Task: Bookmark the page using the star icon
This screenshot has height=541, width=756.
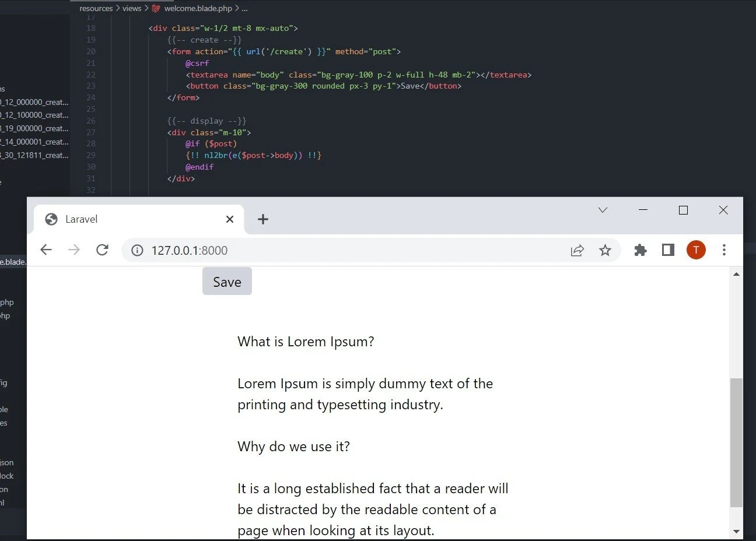Action: point(605,250)
